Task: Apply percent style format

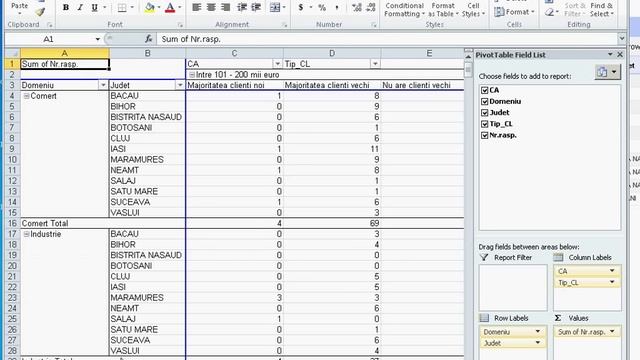Action: 322,7
